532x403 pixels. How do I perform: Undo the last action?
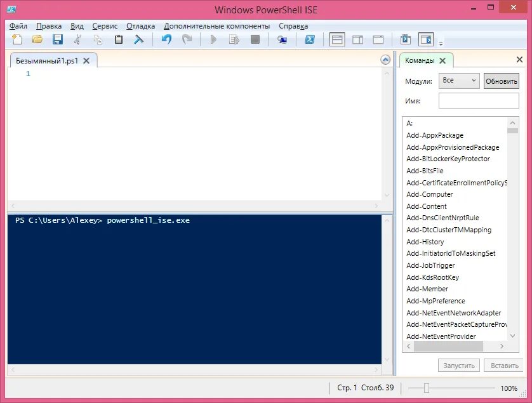[166, 40]
